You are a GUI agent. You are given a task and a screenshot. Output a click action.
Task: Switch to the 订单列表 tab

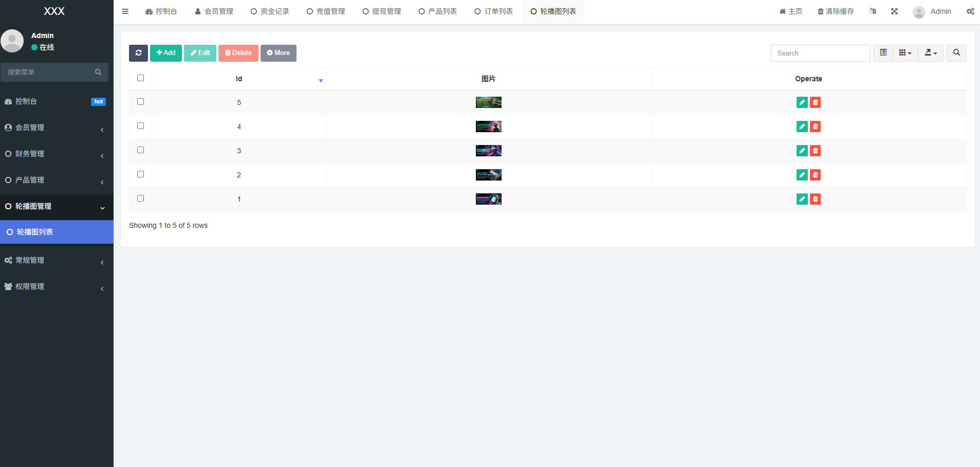[x=493, y=11]
